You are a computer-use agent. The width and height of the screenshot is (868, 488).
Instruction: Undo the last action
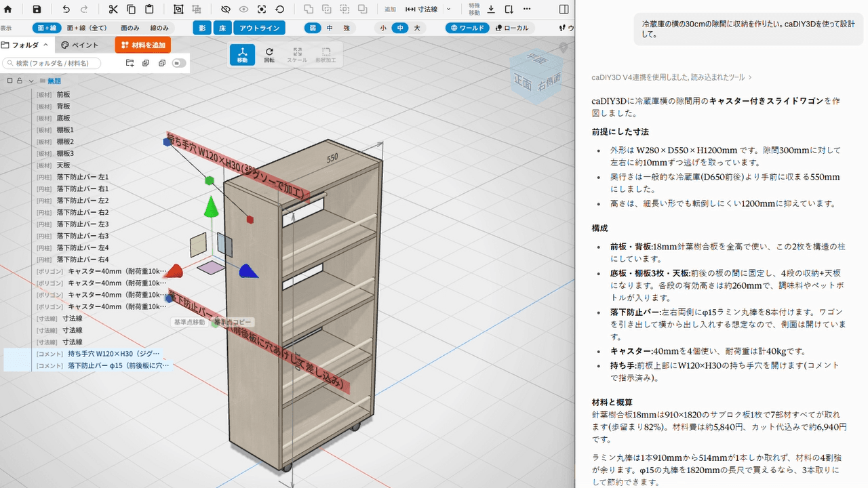pyautogui.click(x=66, y=9)
